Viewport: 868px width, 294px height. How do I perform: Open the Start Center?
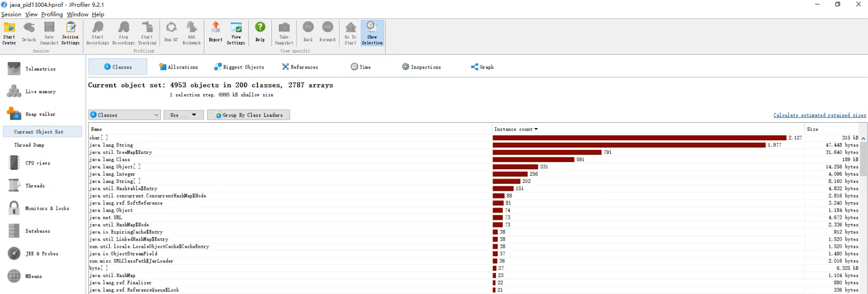pos(9,33)
